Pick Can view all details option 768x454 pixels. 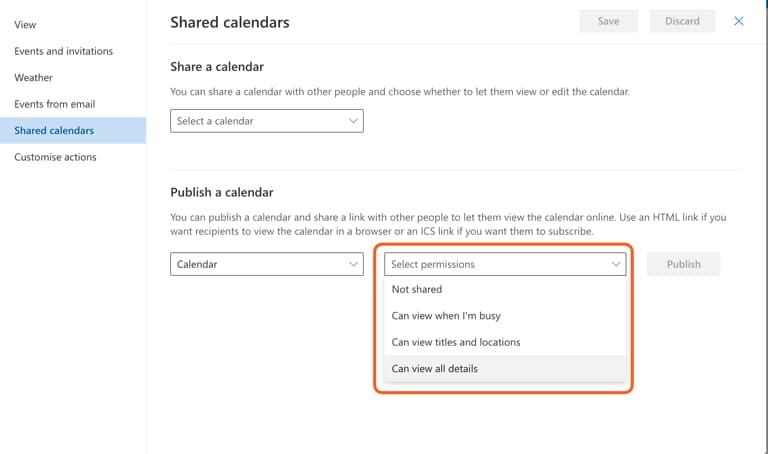tap(505, 368)
